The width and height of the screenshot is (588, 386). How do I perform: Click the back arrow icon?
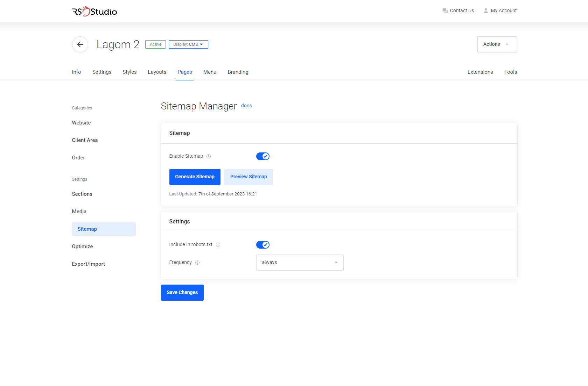[x=80, y=44]
